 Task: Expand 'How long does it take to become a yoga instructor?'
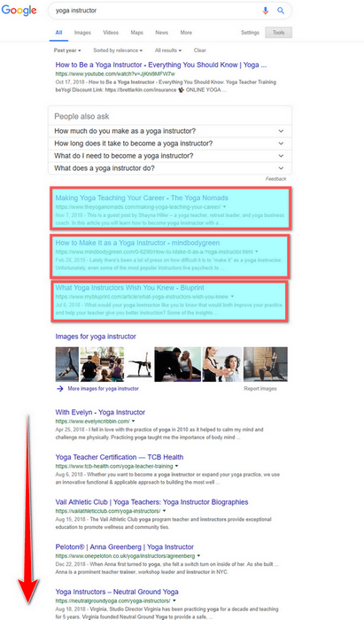pos(170,143)
